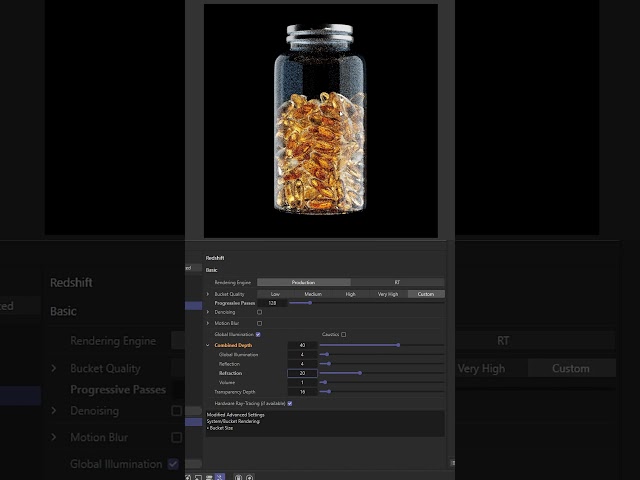This screenshot has height=480, width=640.
Task: Click Refraction depth value field 20
Action: (302, 373)
